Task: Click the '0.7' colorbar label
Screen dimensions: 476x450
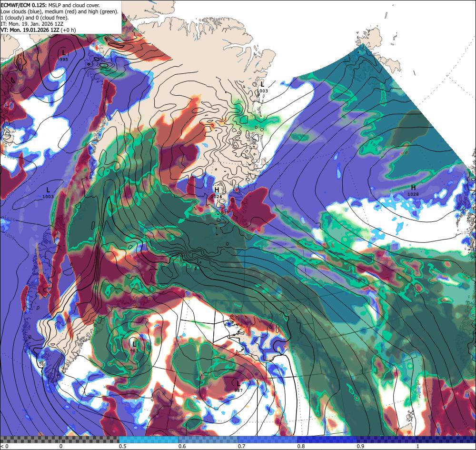Action: coord(241,446)
